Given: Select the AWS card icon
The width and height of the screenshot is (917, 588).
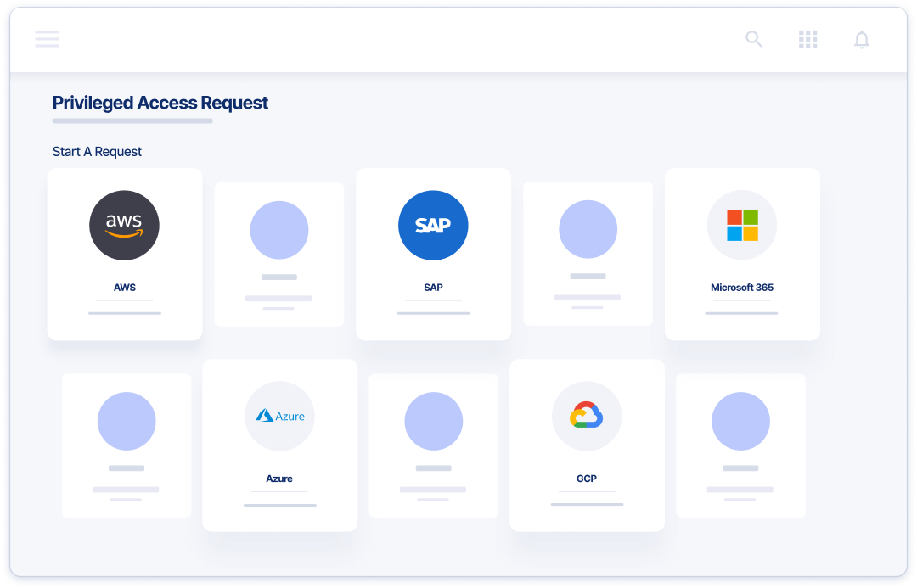Looking at the screenshot, I should point(125,225).
